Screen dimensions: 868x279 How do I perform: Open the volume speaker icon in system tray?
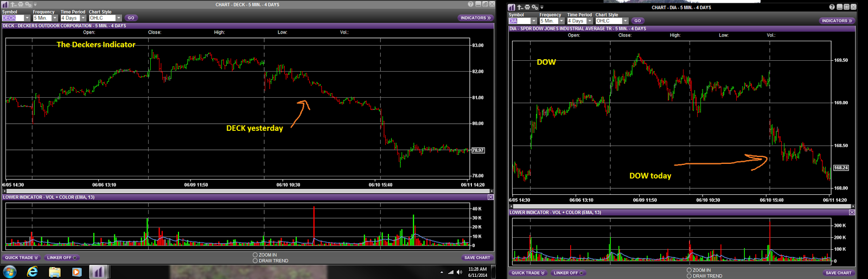[459, 272]
